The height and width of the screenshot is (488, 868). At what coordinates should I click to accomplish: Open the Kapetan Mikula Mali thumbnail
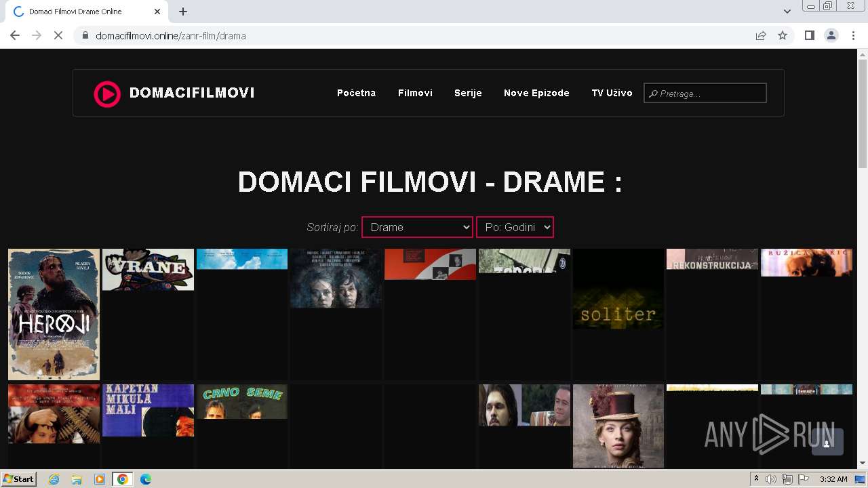tap(148, 410)
